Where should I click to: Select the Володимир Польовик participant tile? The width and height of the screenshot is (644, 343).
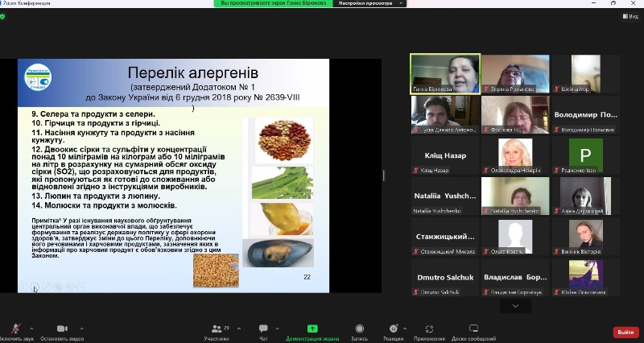586,114
